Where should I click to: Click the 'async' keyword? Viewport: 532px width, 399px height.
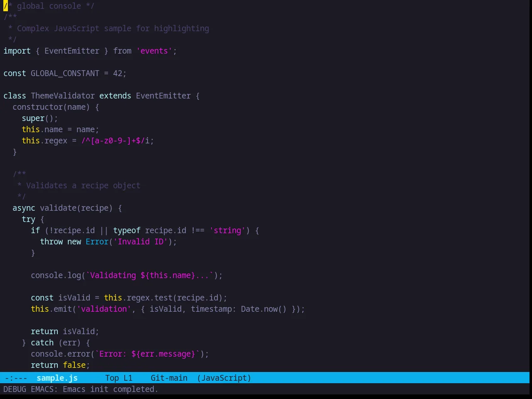tap(24, 208)
